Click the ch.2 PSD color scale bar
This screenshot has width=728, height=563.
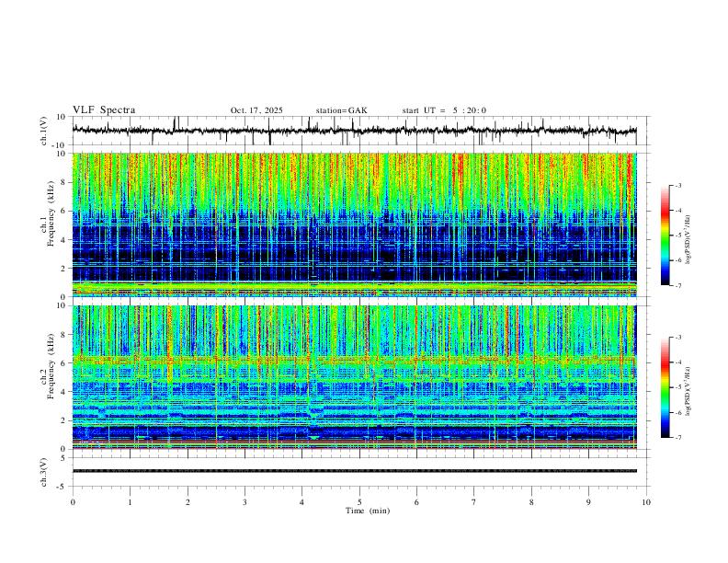665,387
